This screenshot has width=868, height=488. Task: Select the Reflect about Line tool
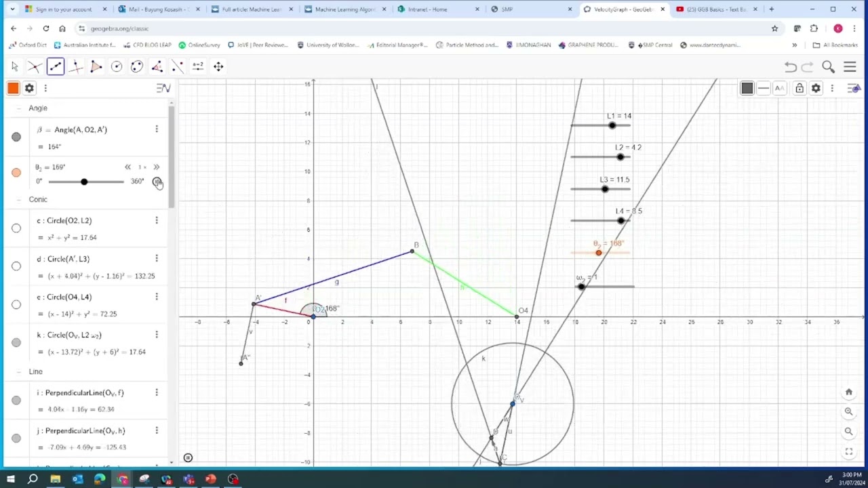click(178, 66)
